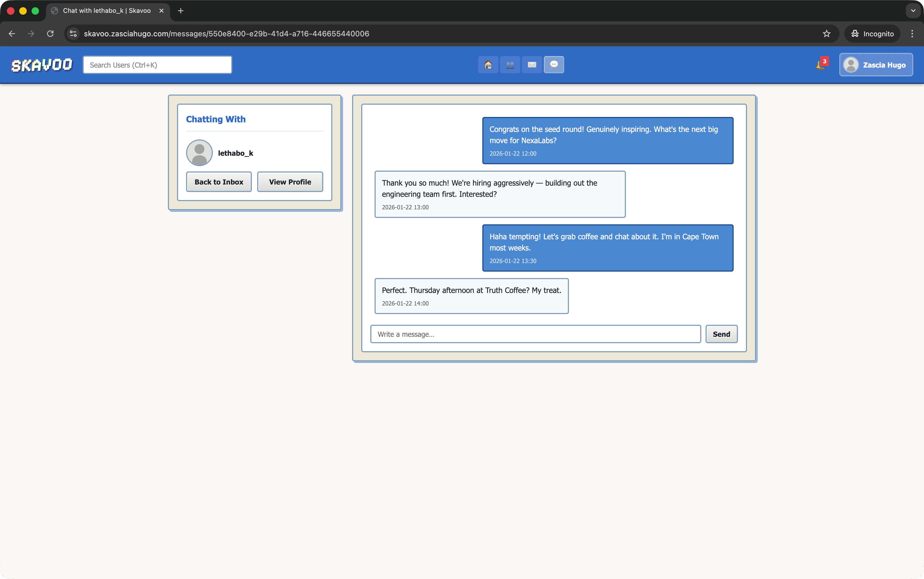
Task: Reload the page
Action: [x=50, y=34]
